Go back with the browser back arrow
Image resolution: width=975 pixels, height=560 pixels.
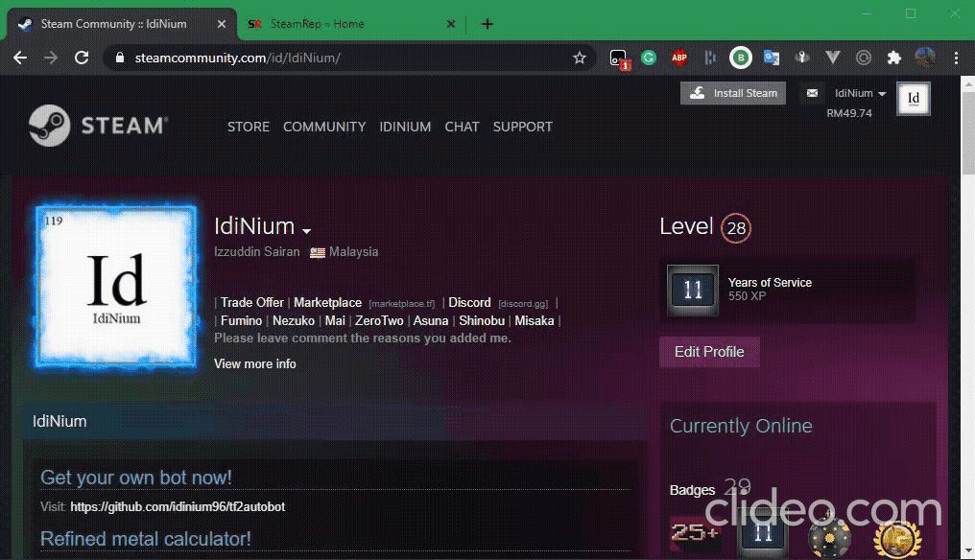coord(20,58)
